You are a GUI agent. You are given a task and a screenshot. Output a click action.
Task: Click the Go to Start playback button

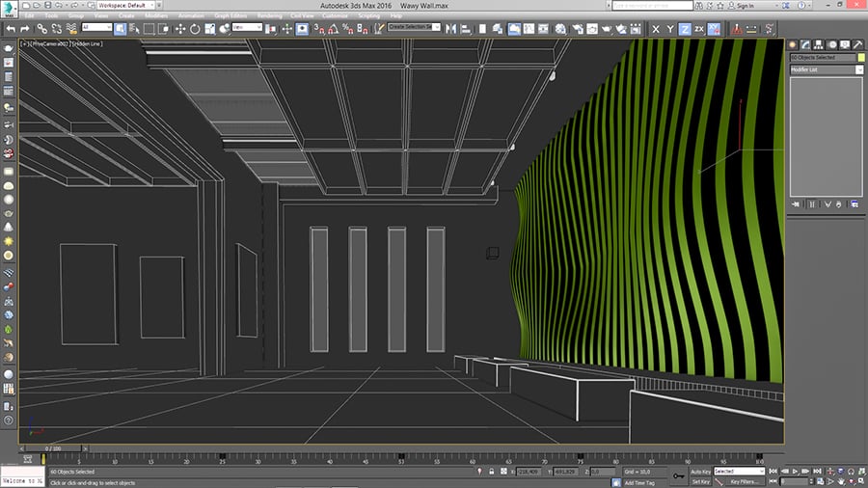[x=773, y=472]
